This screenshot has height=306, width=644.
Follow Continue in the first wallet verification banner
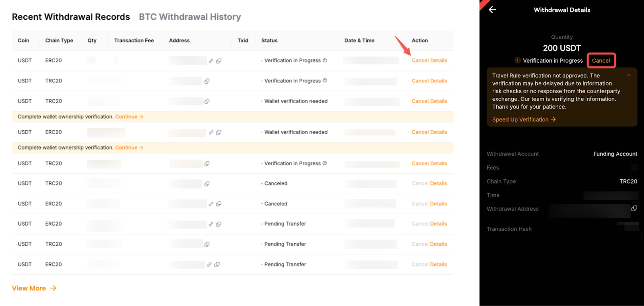pos(129,117)
